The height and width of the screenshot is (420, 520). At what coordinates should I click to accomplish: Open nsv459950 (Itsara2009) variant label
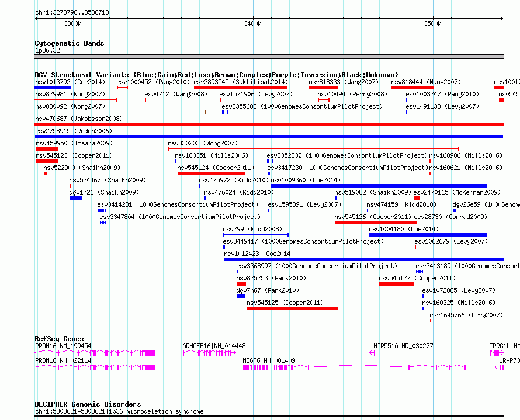click(74, 143)
